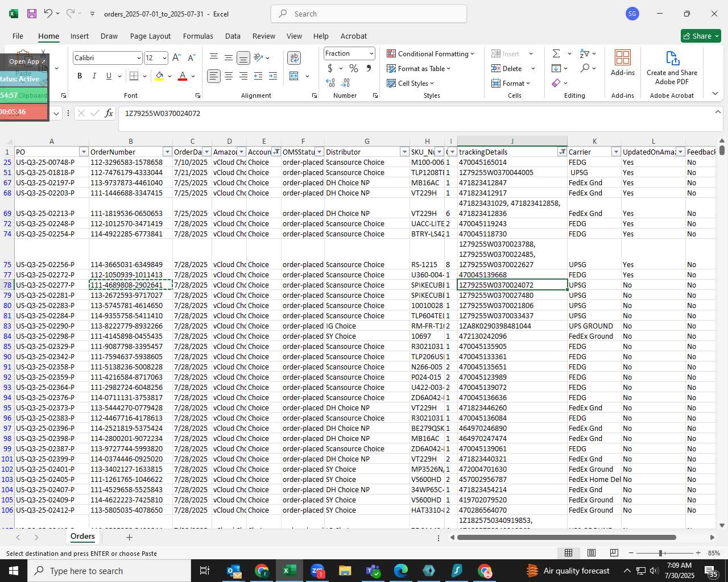
Task: Click the Clear eraser icon
Action: pos(556,83)
